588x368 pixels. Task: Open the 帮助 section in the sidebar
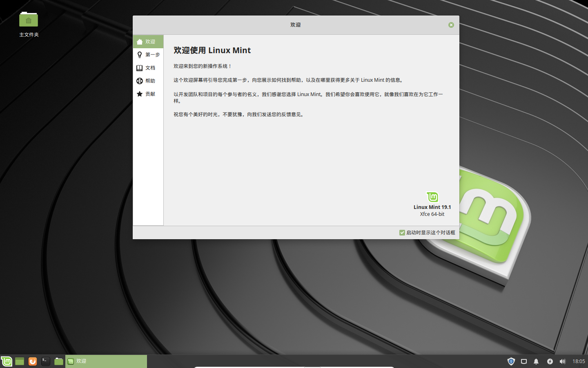[150, 81]
